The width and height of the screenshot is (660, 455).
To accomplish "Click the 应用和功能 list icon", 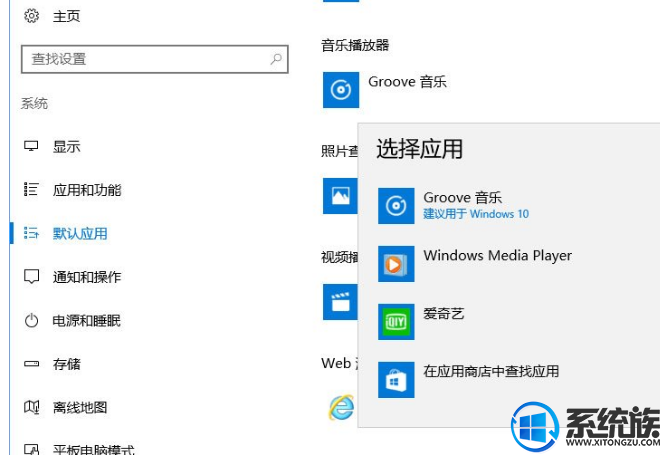I will pyautogui.click(x=31, y=189).
